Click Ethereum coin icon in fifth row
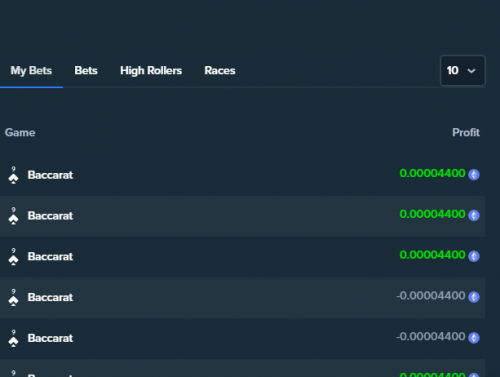The width and height of the screenshot is (500, 377). tap(474, 338)
